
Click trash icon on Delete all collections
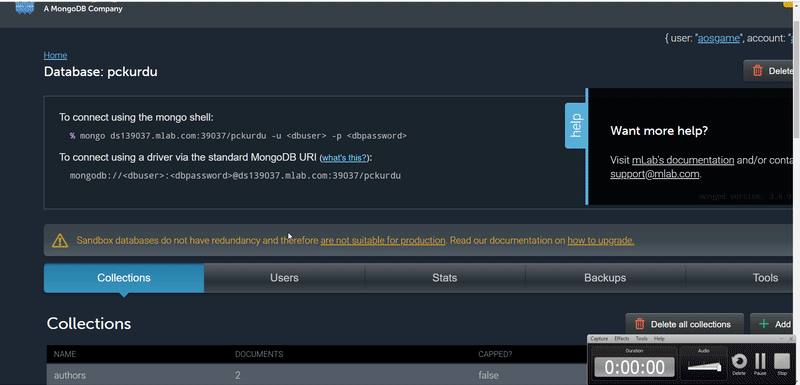tap(639, 324)
